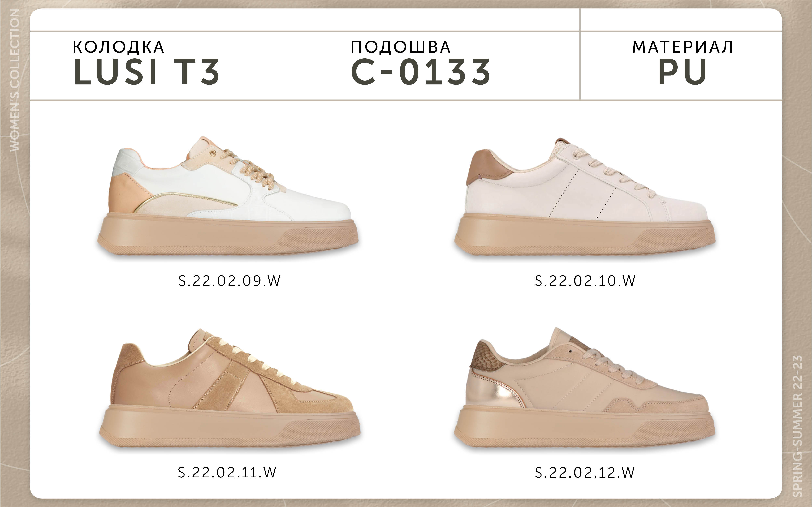Screen dimensions: 812x507
Task: Click the LUSI T3 last name heading
Action: coord(146,71)
